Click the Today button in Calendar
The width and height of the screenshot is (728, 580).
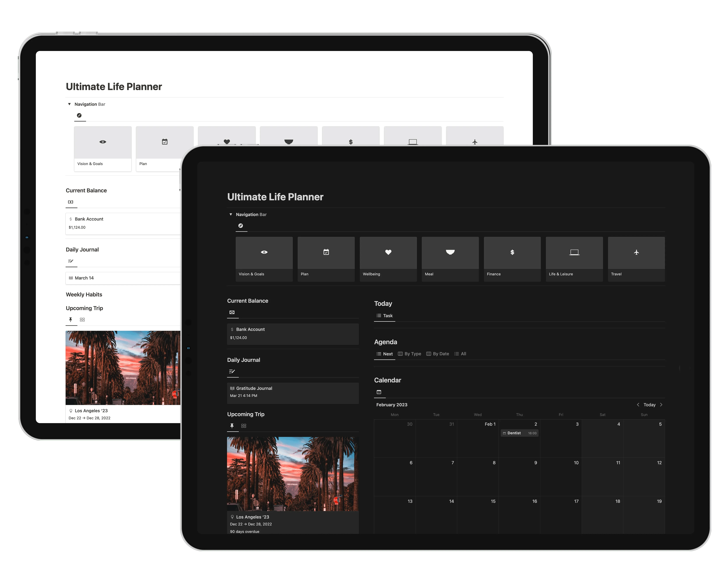pos(649,404)
